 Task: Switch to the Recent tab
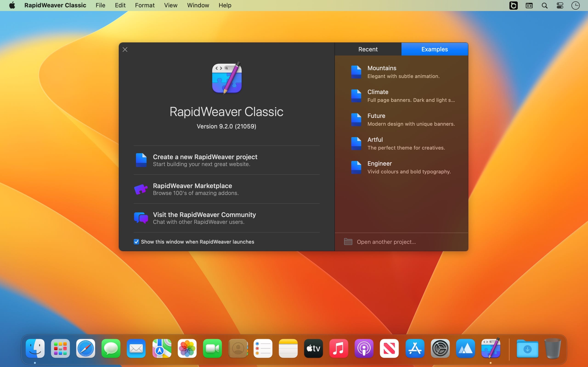tap(368, 49)
